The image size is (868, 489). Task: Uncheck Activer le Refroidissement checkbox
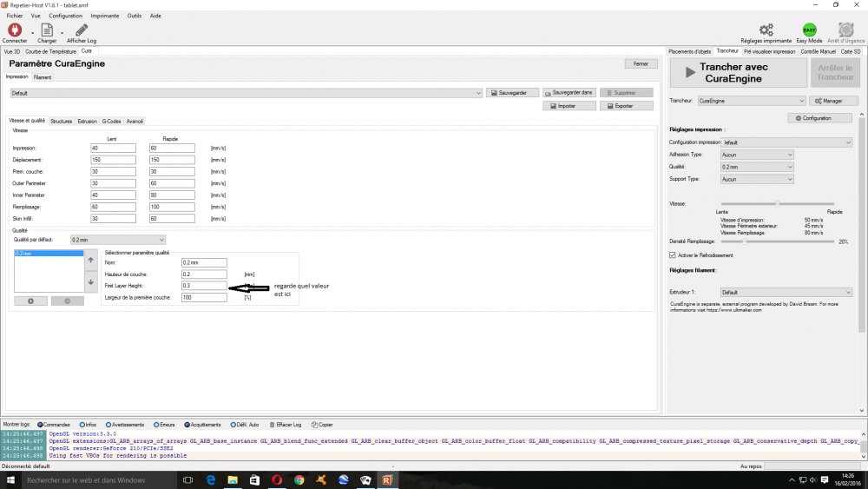[x=673, y=255]
